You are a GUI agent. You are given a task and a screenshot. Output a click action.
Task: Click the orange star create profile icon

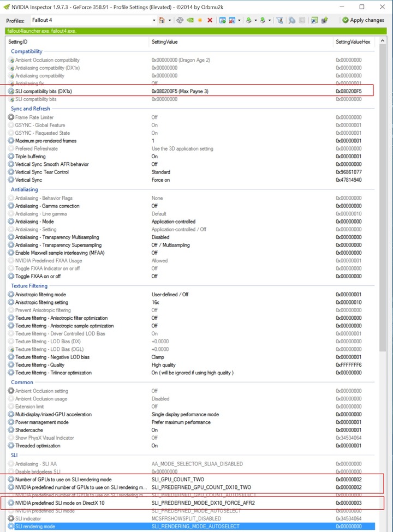coord(200,20)
